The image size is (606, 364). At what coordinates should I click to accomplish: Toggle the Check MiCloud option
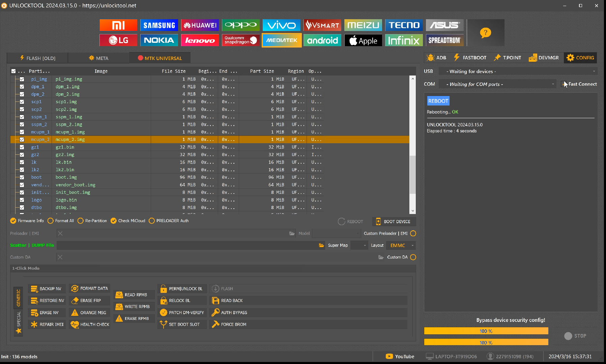pos(128,221)
